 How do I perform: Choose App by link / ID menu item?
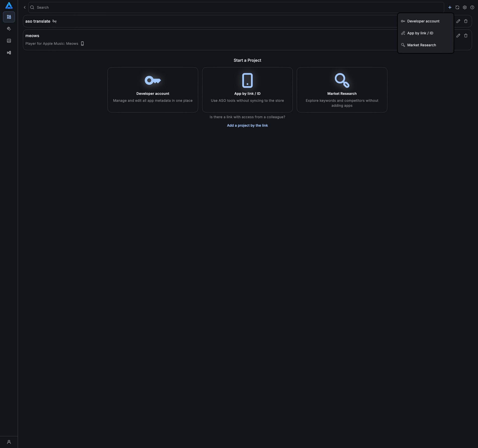pyautogui.click(x=420, y=33)
